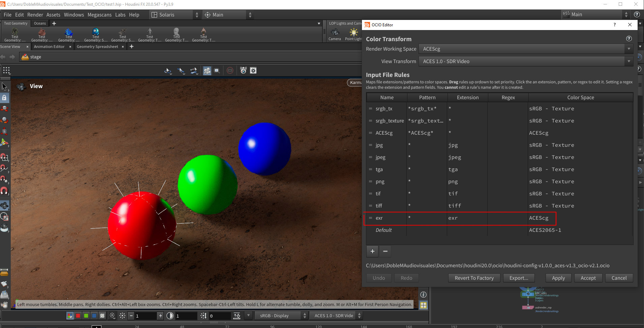644x328 pixels.
Task: Toggle the green channel display
Action: [86, 316]
